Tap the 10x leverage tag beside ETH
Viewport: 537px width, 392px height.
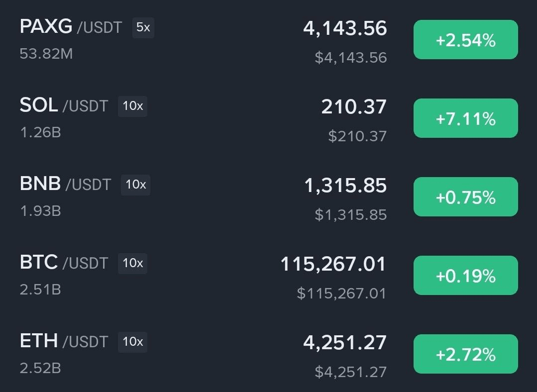(x=132, y=342)
